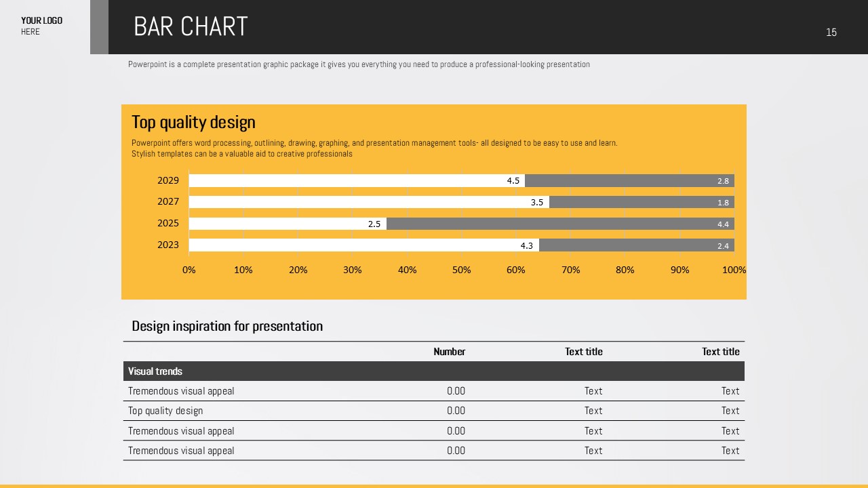Screen dimensions: 868x488
Task: Click the YOUR LOGO HERE placeholder
Action: click(41, 26)
